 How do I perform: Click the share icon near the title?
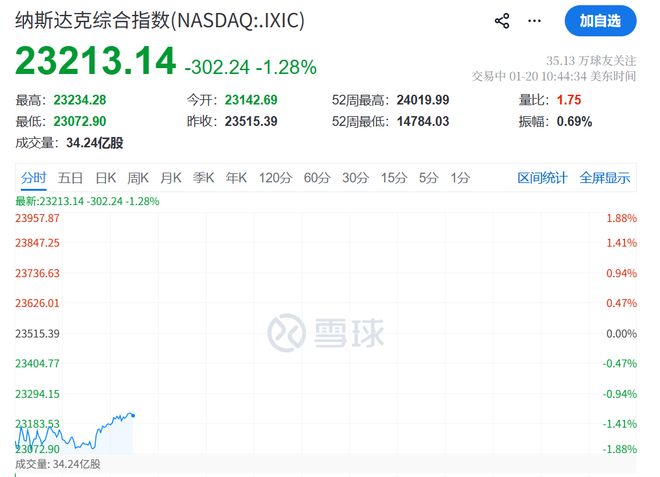[x=502, y=20]
